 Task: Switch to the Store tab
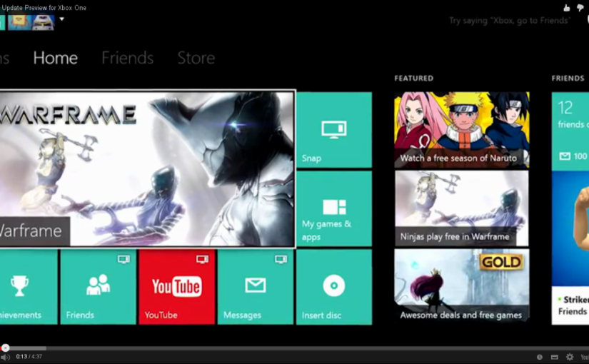tap(196, 58)
